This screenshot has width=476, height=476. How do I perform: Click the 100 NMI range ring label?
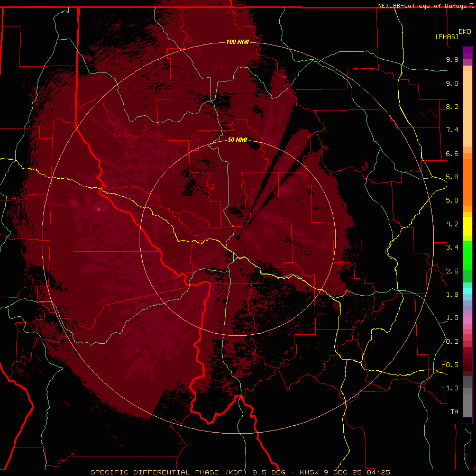[x=237, y=42]
